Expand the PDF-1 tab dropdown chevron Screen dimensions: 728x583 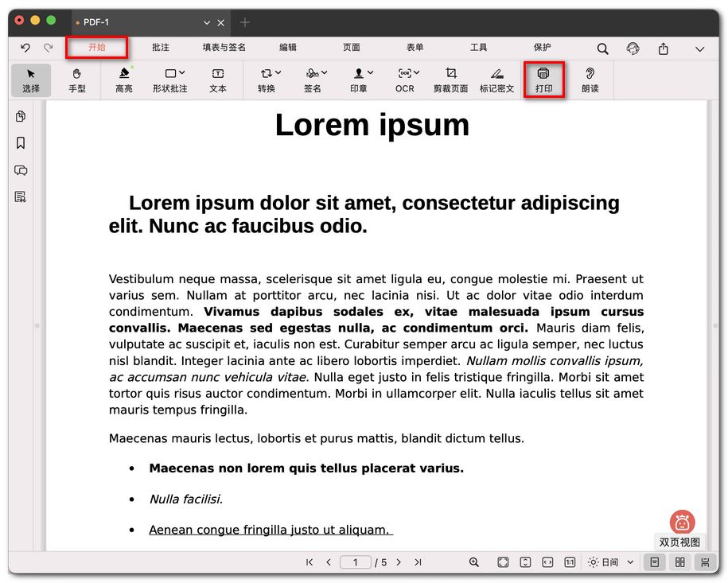point(207,23)
